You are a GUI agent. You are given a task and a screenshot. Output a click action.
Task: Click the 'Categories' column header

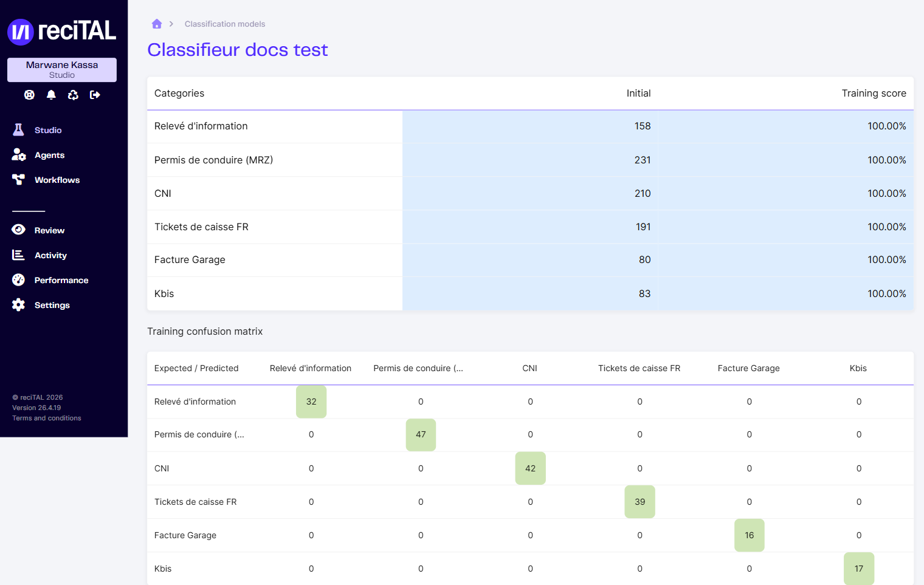[179, 93]
